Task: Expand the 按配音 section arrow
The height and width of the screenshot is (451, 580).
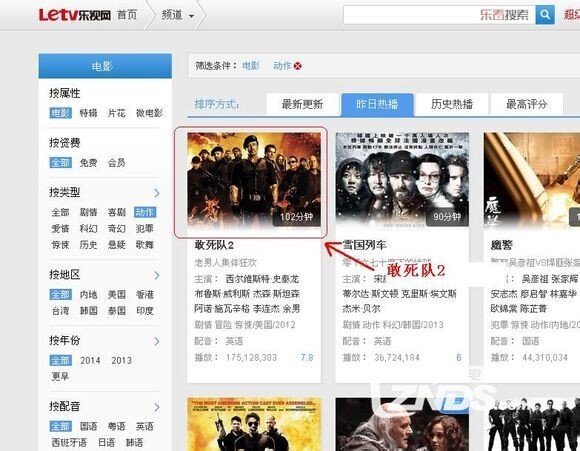Action: pyautogui.click(x=157, y=407)
